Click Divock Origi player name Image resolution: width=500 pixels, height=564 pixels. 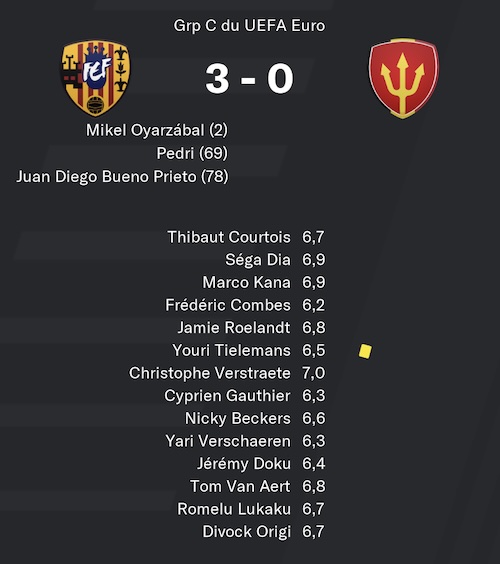click(x=246, y=532)
